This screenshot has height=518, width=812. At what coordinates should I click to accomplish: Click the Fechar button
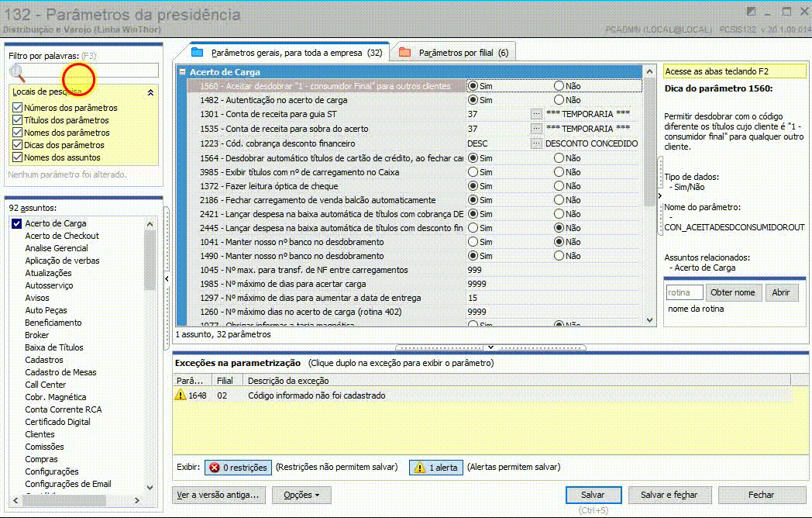[x=761, y=495]
